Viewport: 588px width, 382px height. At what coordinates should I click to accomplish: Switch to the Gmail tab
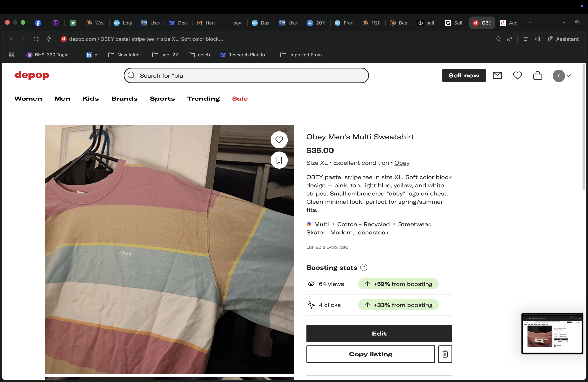pyautogui.click(x=206, y=23)
